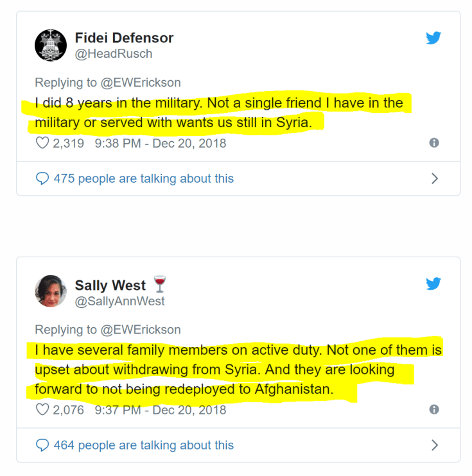This screenshot has width=472, height=476.
Task: Open '464 people are talking about this'
Action: point(143,445)
